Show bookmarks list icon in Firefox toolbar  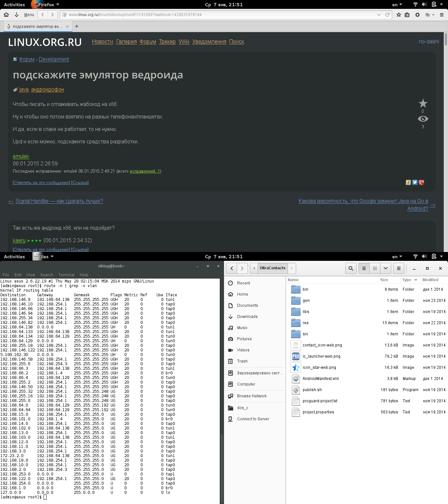(407, 15)
